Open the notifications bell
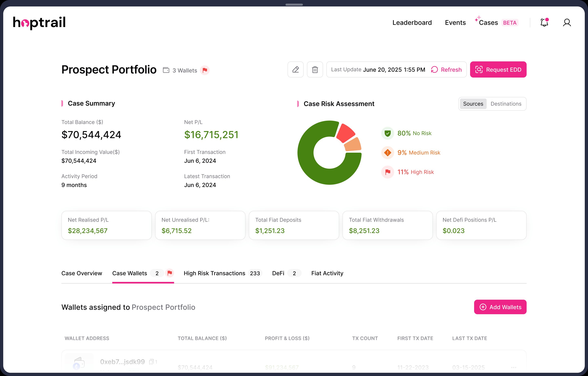This screenshot has height=376, width=588. [544, 22]
